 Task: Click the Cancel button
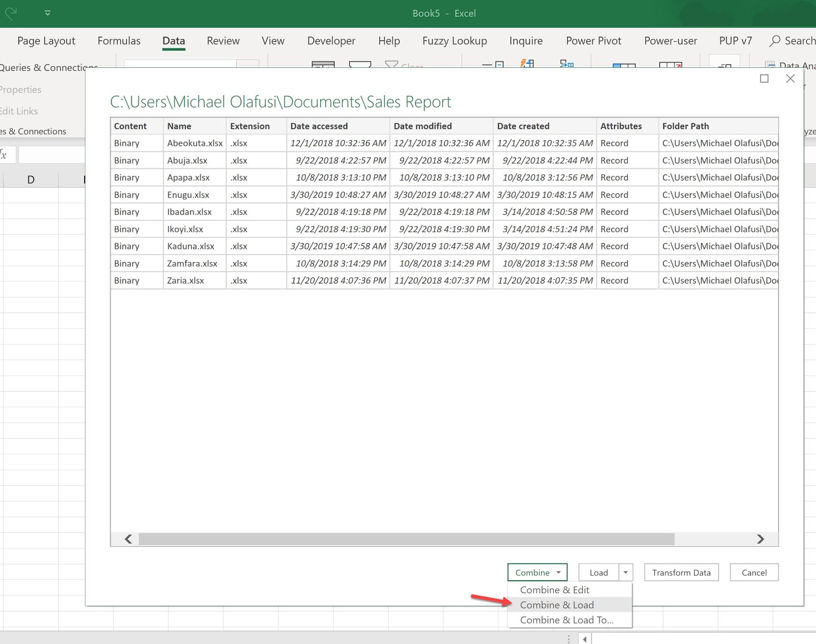(754, 572)
